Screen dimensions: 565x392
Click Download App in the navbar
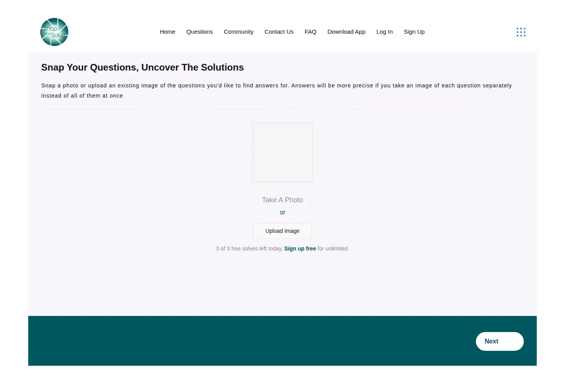coord(346,32)
